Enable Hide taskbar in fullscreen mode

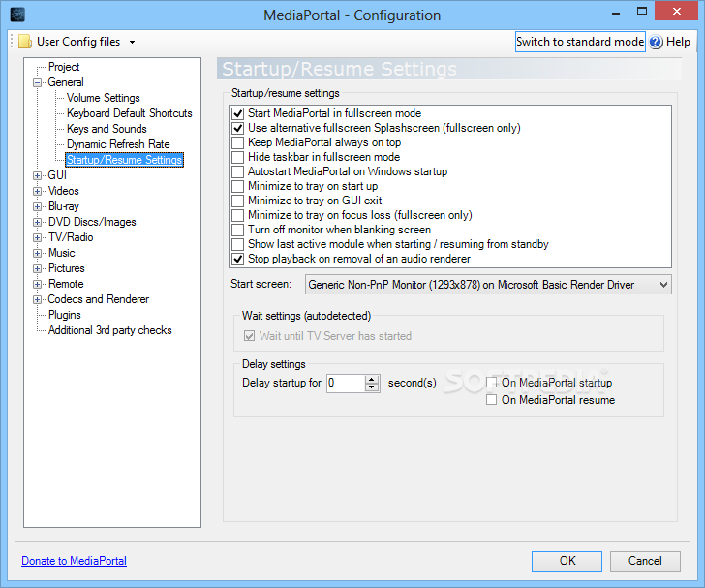pos(238,157)
